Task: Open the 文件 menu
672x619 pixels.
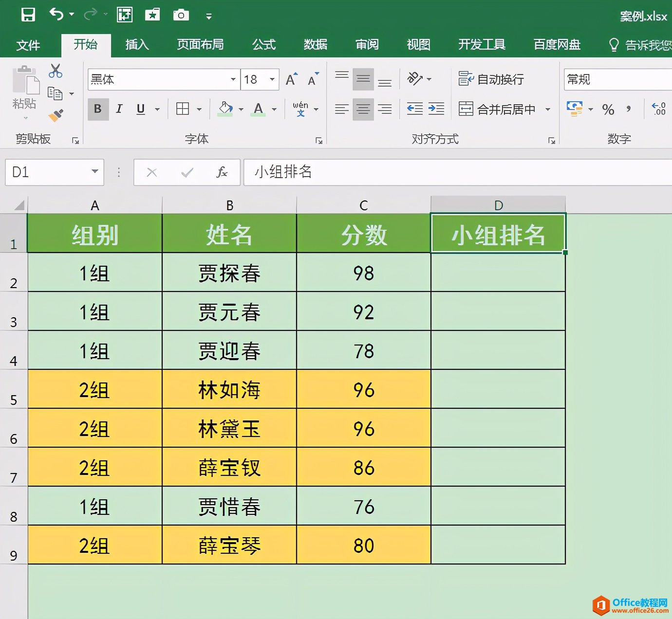Action: click(28, 45)
